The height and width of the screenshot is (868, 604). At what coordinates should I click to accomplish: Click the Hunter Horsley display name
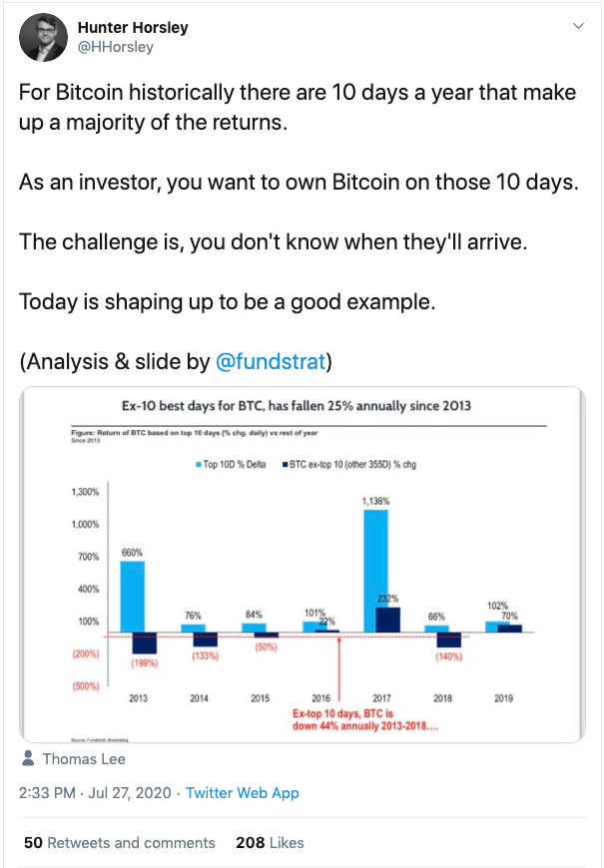tap(133, 27)
